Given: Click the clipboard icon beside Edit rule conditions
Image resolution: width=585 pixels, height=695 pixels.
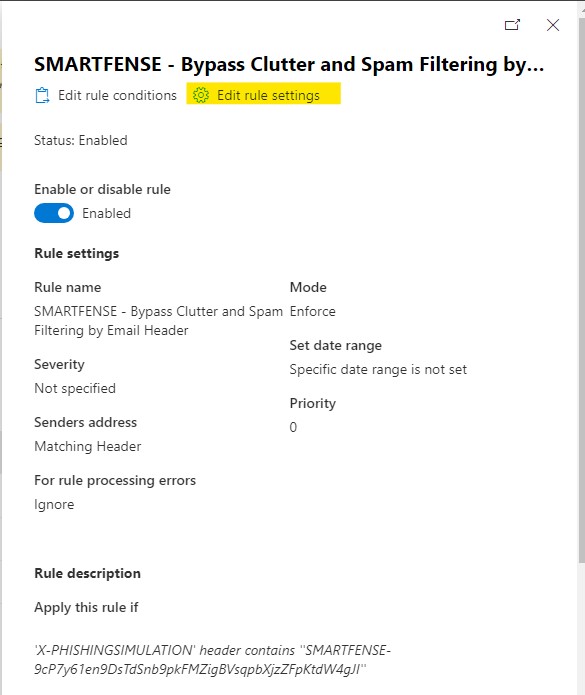Looking at the screenshot, I should (43, 95).
